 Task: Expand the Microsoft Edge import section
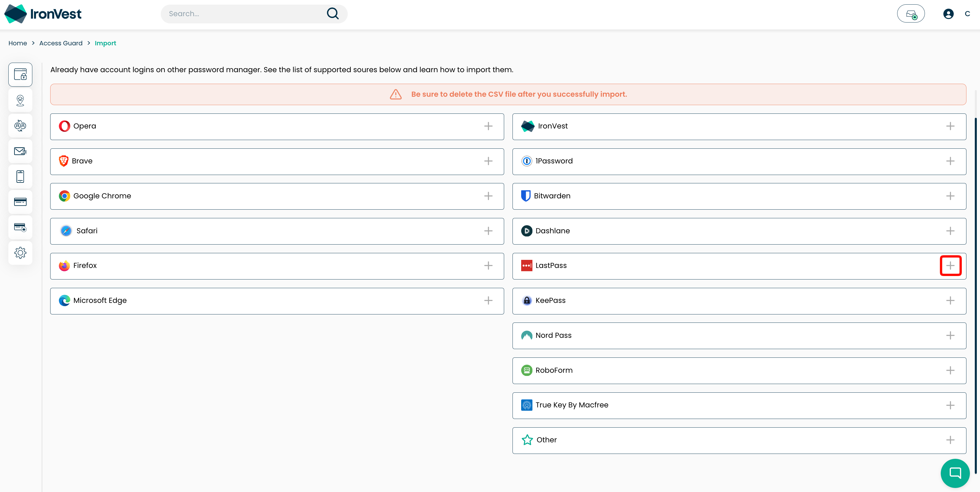tap(488, 301)
